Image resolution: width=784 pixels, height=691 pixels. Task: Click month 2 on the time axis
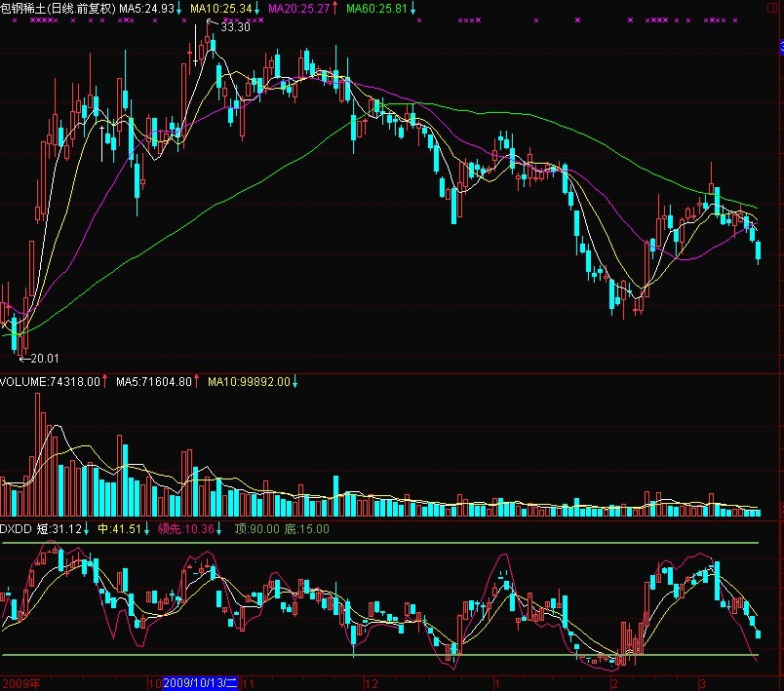click(614, 683)
